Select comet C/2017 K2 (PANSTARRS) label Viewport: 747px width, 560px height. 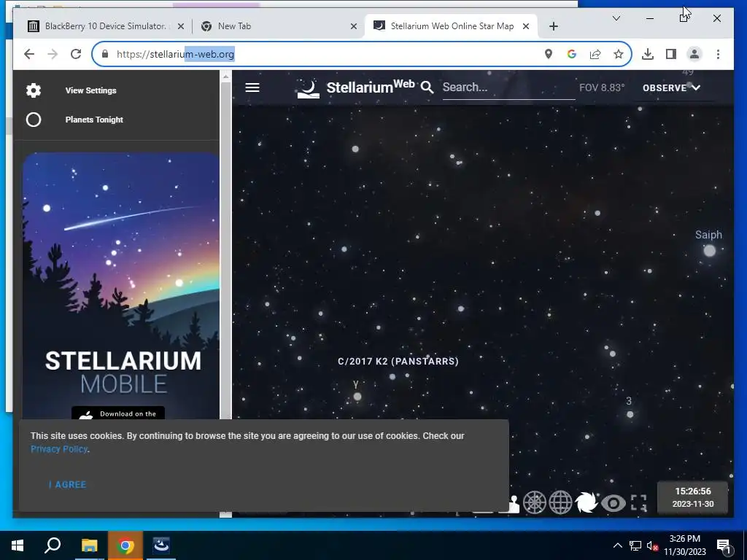(398, 362)
